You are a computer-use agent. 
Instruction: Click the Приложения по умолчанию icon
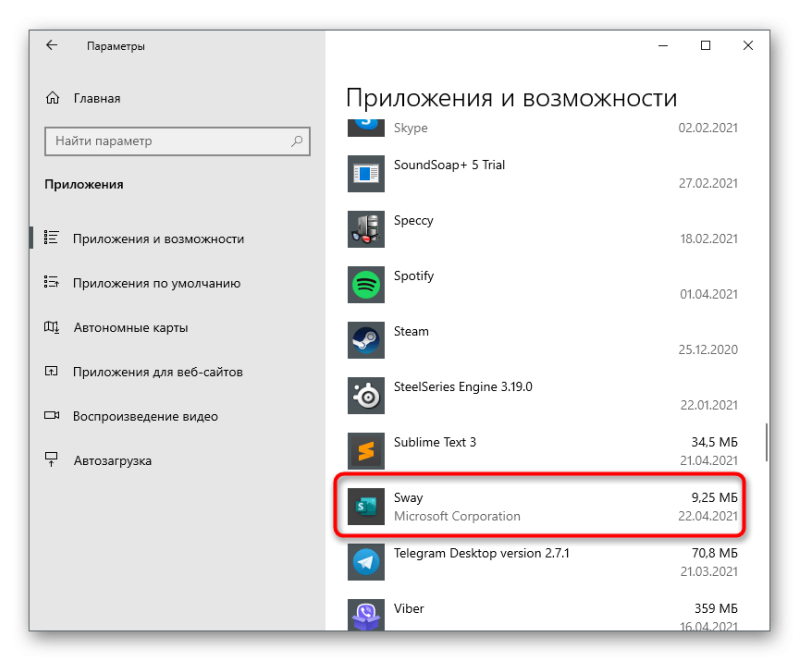pos(52,282)
